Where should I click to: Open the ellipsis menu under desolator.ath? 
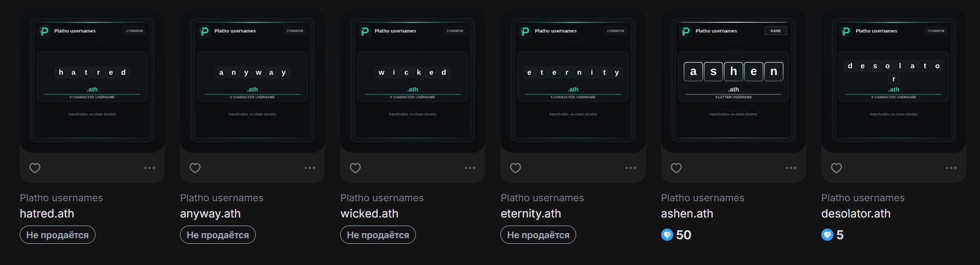pyautogui.click(x=951, y=168)
